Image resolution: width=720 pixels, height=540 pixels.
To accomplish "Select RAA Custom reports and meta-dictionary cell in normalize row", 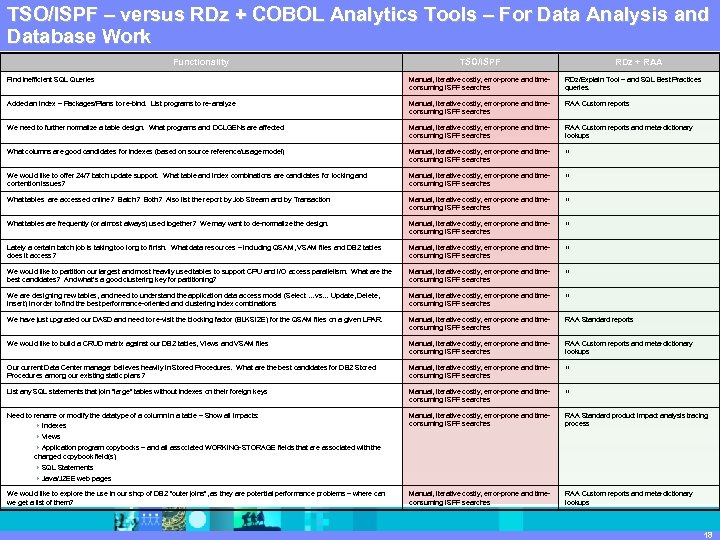I will tap(639, 131).
